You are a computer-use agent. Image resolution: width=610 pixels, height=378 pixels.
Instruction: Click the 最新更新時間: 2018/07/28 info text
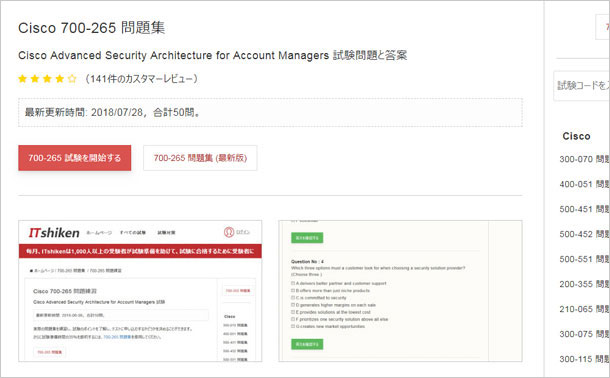click(112, 112)
